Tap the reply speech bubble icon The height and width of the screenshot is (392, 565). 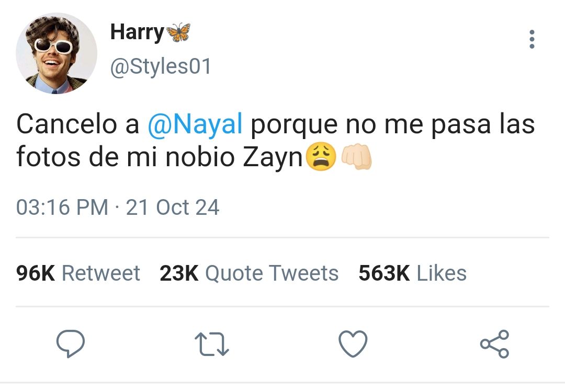click(x=71, y=343)
